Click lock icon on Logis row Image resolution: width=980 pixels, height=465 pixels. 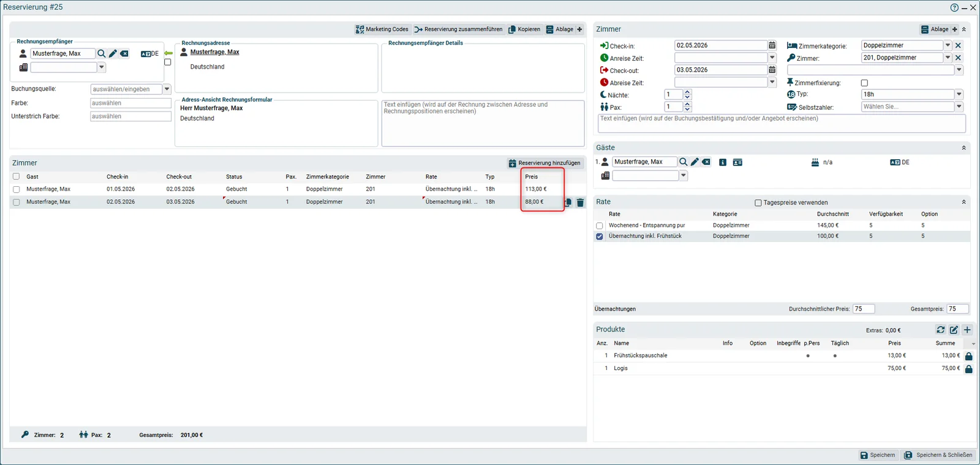968,369
